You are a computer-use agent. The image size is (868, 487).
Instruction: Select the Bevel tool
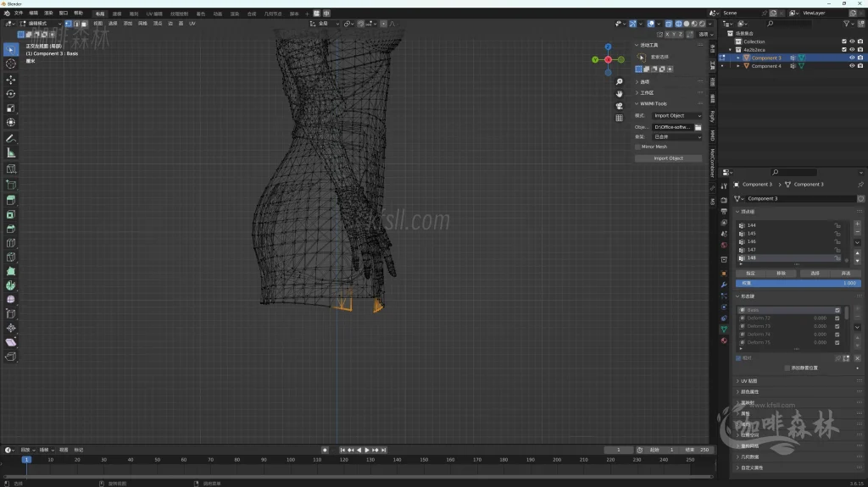(10, 230)
